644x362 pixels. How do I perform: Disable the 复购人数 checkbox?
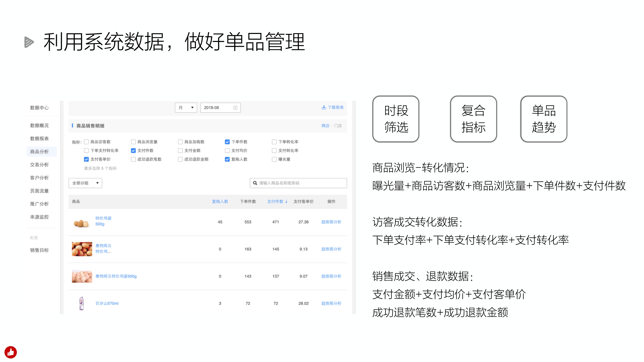pos(227,159)
